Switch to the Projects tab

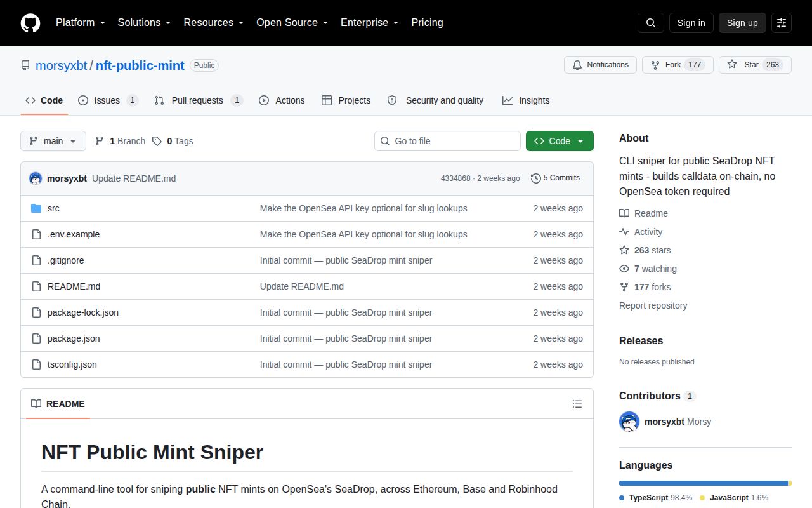(x=346, y=100)
